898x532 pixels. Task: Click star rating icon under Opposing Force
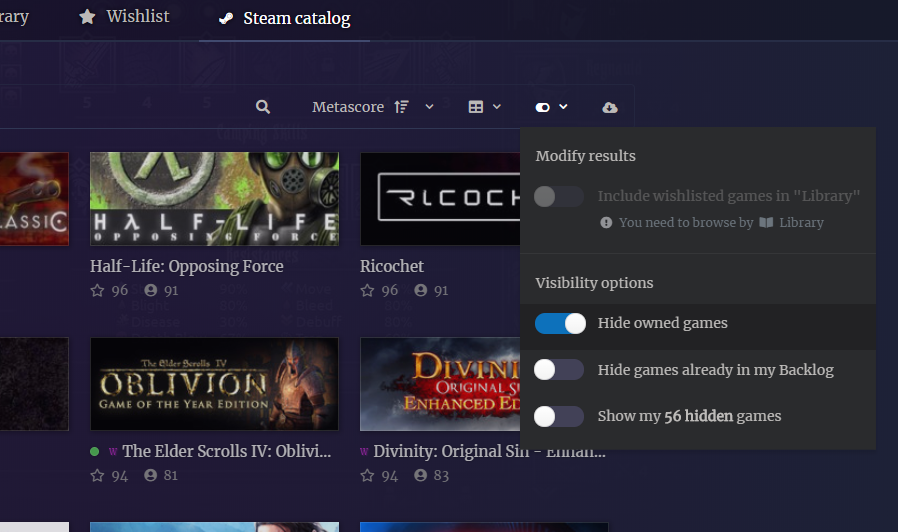point(97,291)
